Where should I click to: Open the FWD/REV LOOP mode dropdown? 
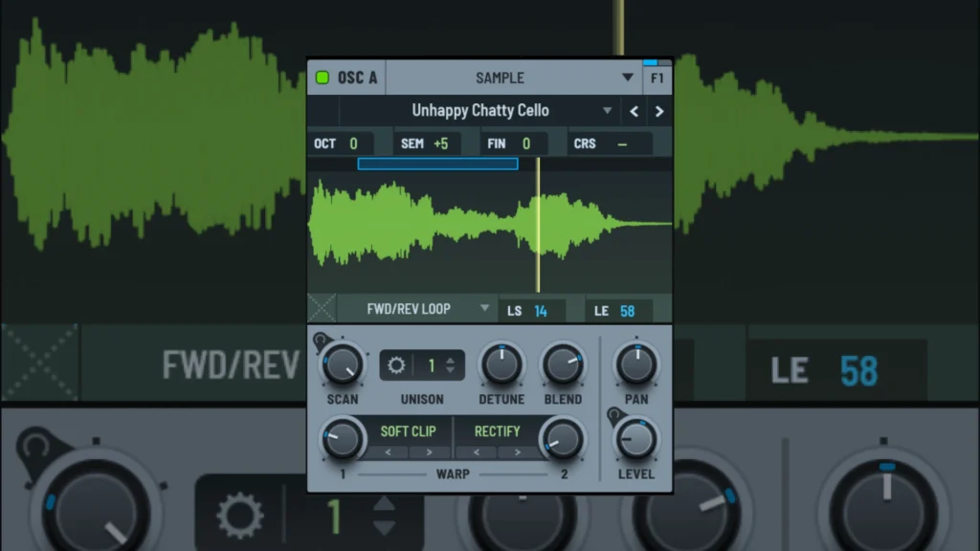pyautogui.click(x=417, y=309)
